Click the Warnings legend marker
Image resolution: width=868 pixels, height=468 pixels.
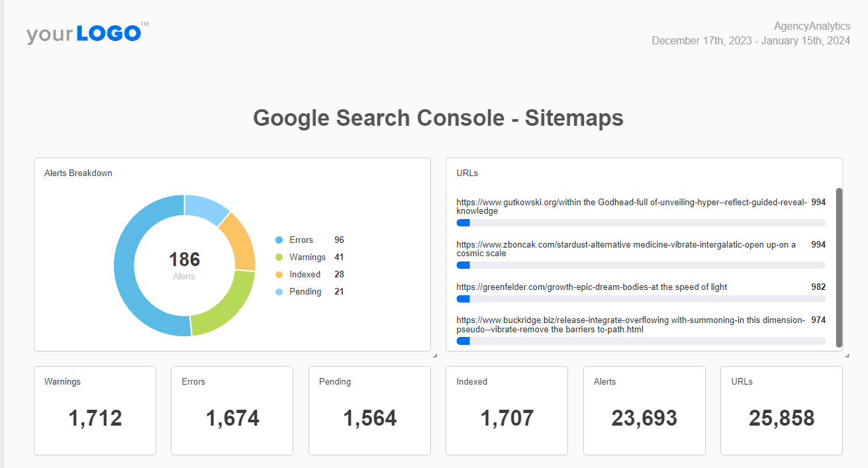[x=278, y=257]
